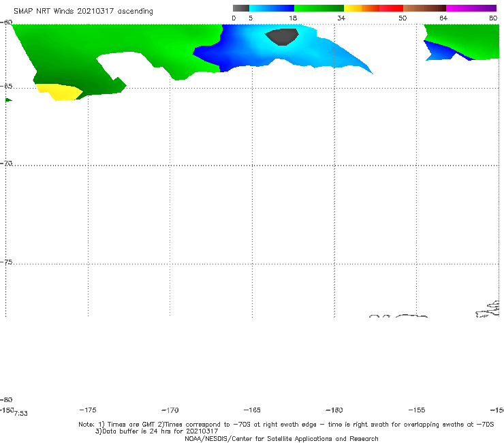Click the blue segment of the colorbar
This screenshot has height=443, width=504.
click(272, 8)
